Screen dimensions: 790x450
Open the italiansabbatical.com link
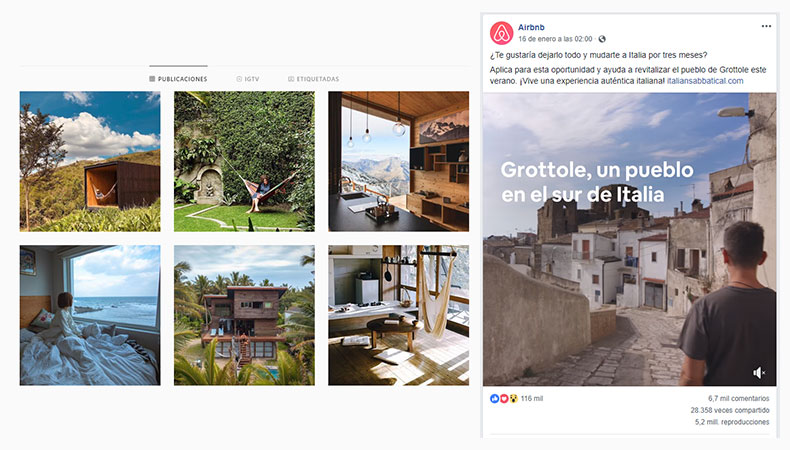pyautogui.click(x=705, y=81)
